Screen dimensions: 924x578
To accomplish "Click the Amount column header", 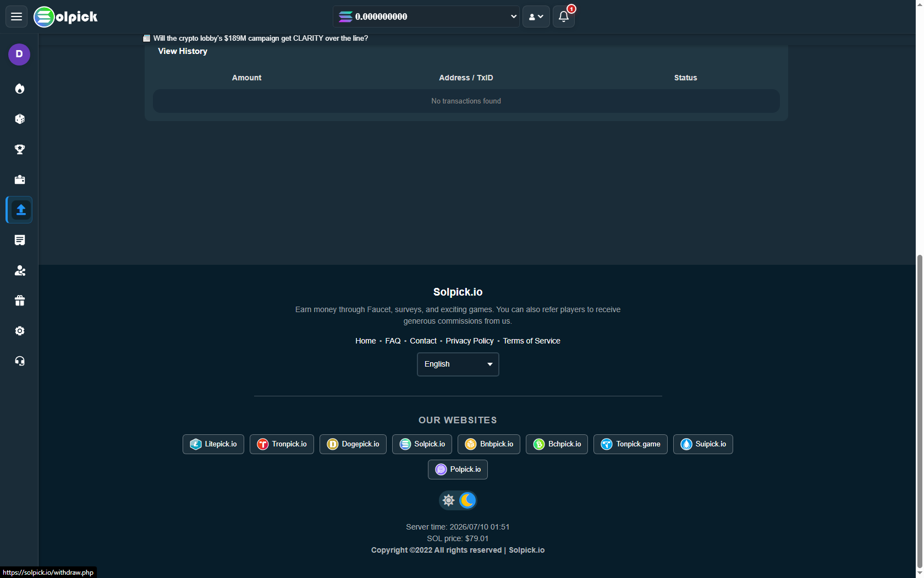I will 246,78.
